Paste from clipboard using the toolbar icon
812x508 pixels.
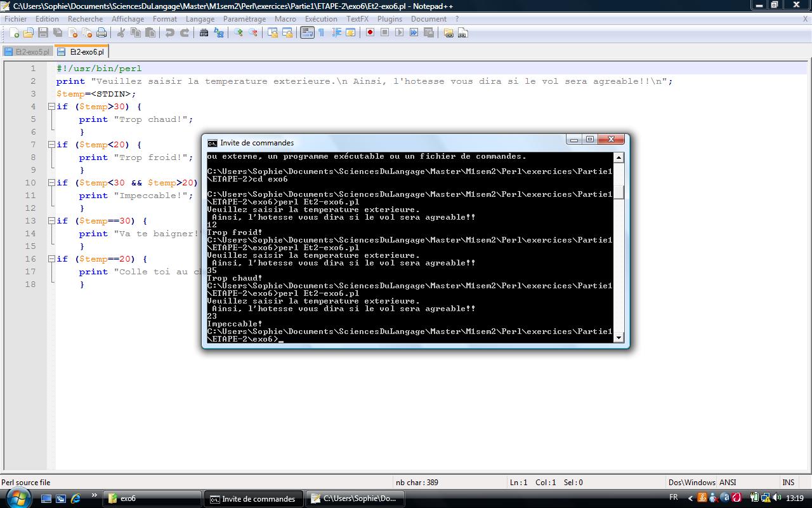pos(150,33)
